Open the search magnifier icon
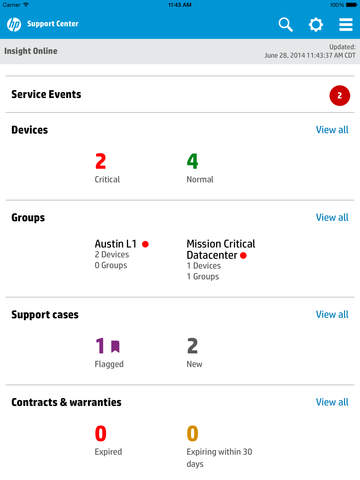The height and width of the screenshot is (480, 360). click(285, 25)
